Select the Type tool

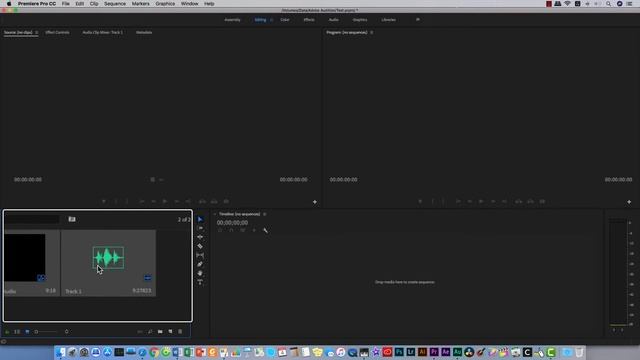(x=200, y=282)
